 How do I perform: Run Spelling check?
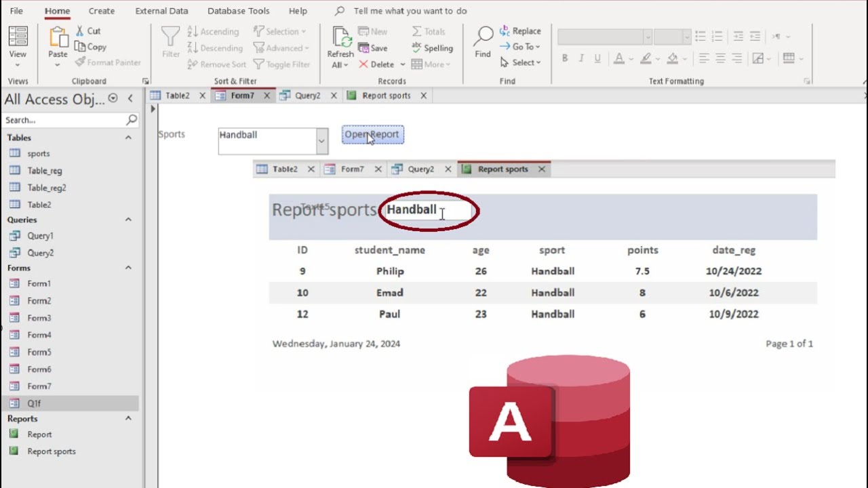[x=432, y=48]
